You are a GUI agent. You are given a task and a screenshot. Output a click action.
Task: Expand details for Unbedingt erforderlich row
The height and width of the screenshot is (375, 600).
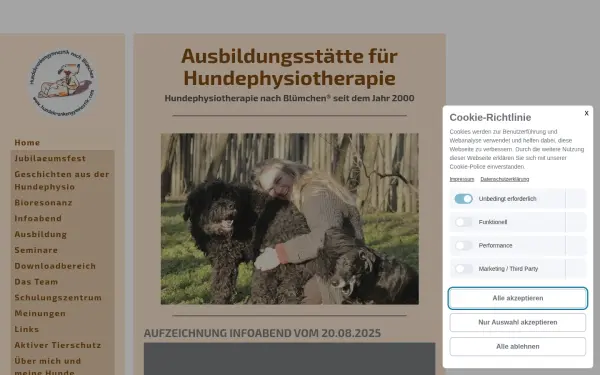(x=576, y=199)
